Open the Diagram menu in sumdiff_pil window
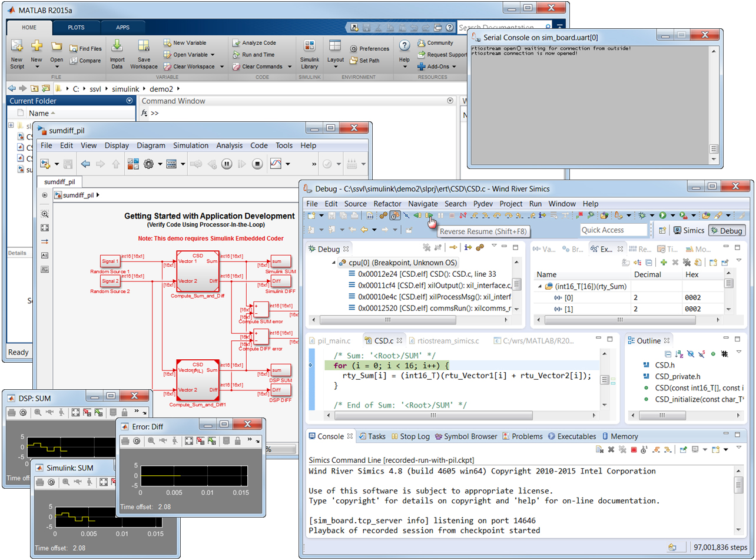Viewport: 756px width, 560px height. point(151,145)
